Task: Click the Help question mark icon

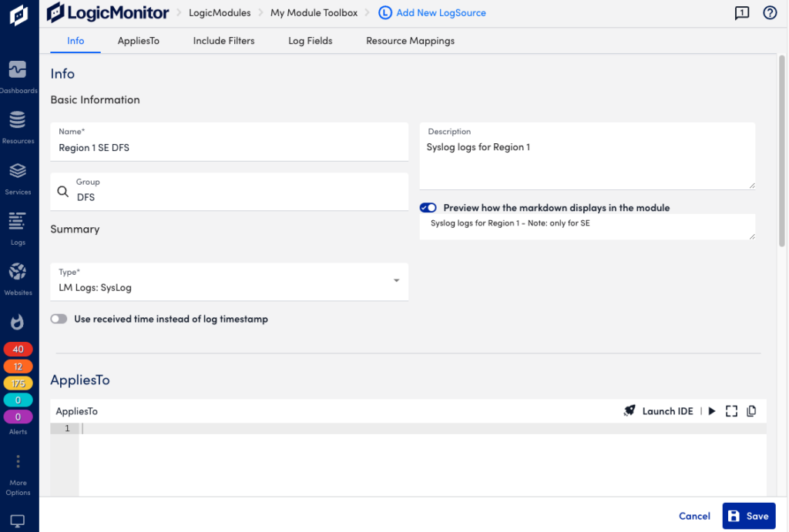Action: pos(769,12)
